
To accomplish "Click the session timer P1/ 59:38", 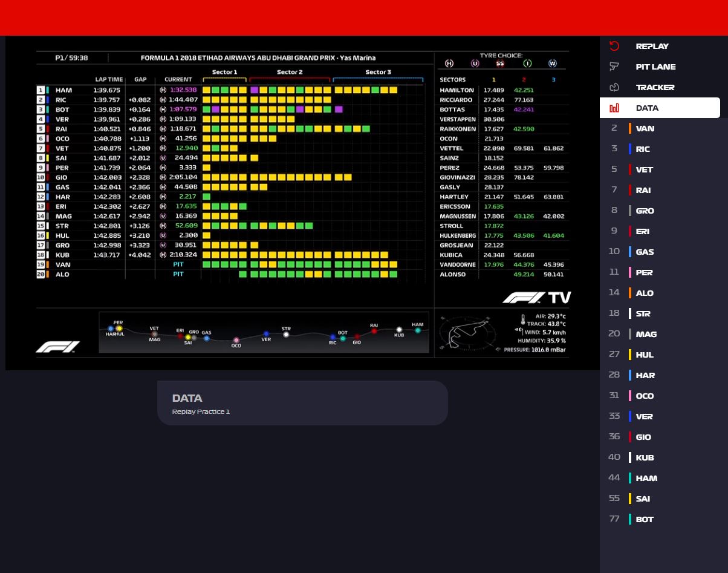I will coord(71,58).
